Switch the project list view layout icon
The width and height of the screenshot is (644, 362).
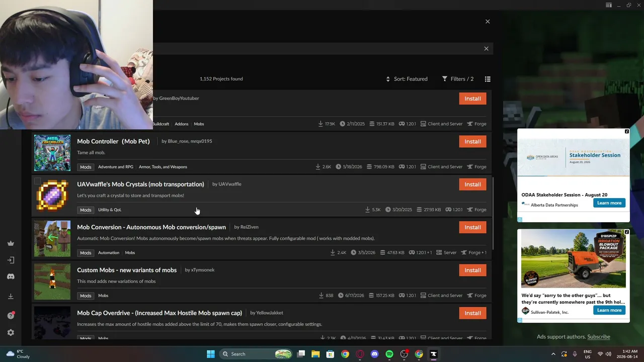click(488, 79)
